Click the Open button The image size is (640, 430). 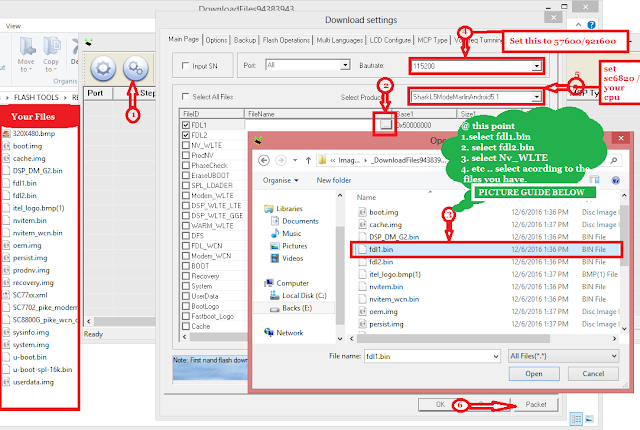coord(534,374)
